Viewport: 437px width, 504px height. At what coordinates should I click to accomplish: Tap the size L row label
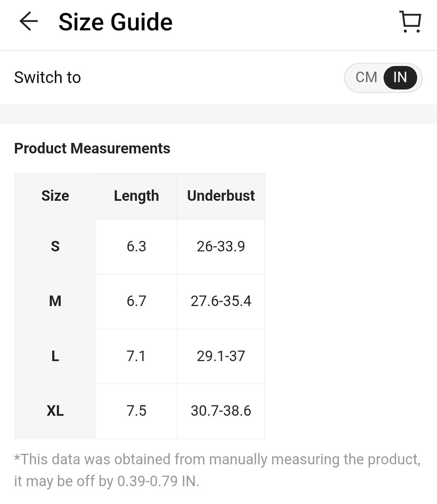(55, 356)
